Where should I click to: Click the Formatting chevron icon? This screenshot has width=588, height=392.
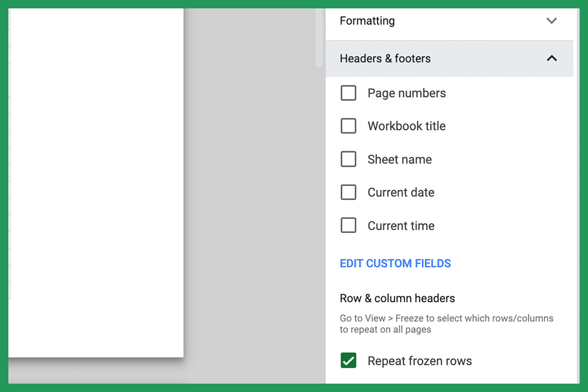pyautogui.click(x=551, y=21)
